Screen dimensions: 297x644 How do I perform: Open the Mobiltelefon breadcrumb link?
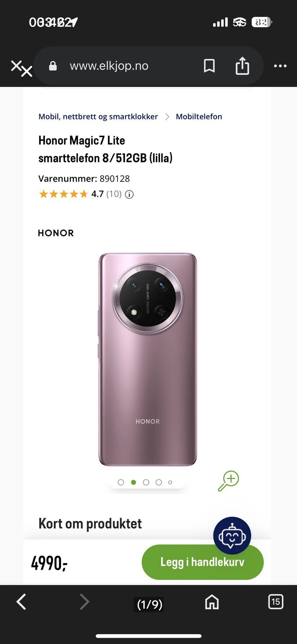point(199,117)
